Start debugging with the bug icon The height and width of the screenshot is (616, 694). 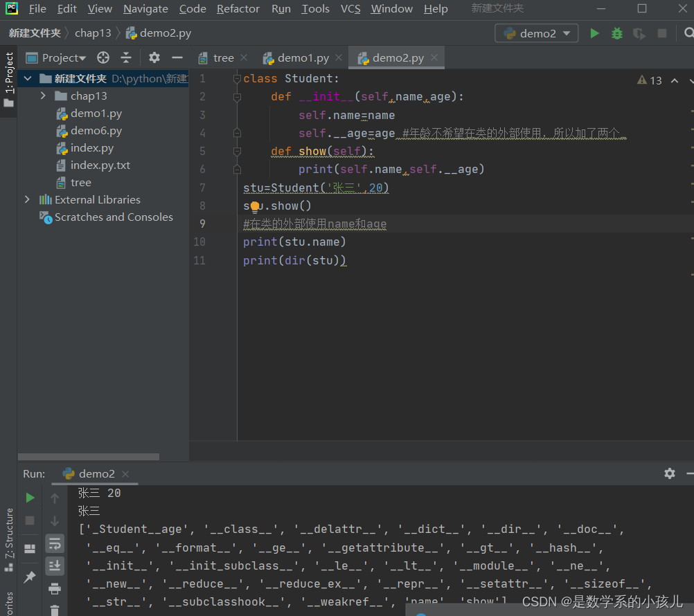pos(616,34)
